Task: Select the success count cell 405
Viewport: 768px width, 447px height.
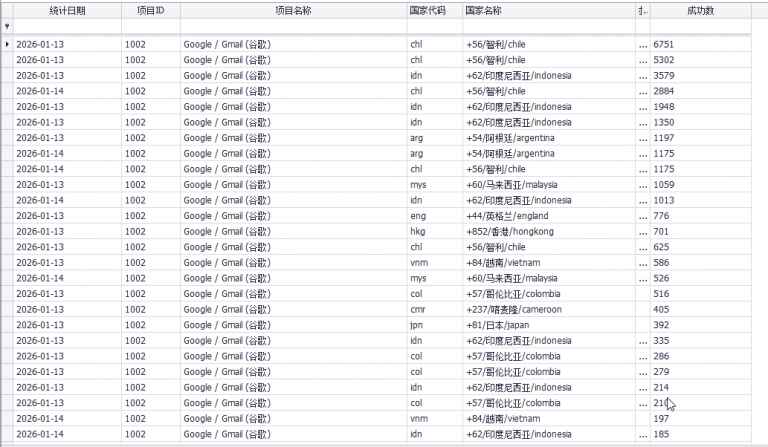Action: 700,309
